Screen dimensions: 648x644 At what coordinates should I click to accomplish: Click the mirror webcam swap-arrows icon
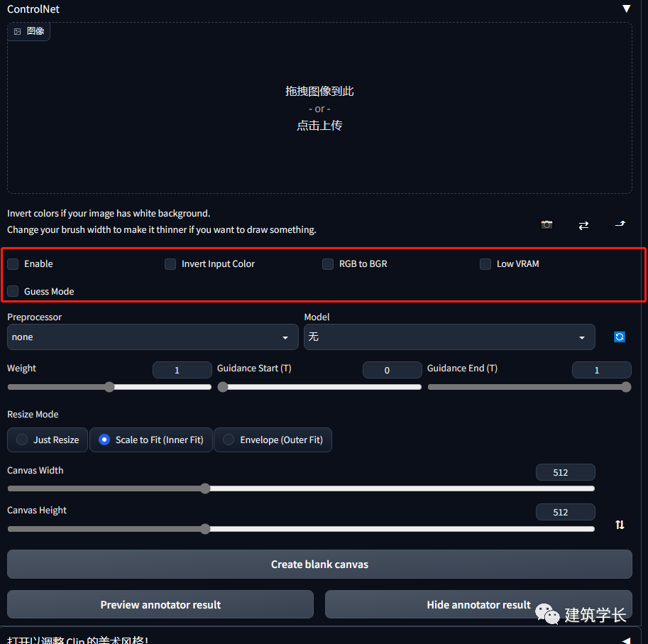(x=583, y=224)
